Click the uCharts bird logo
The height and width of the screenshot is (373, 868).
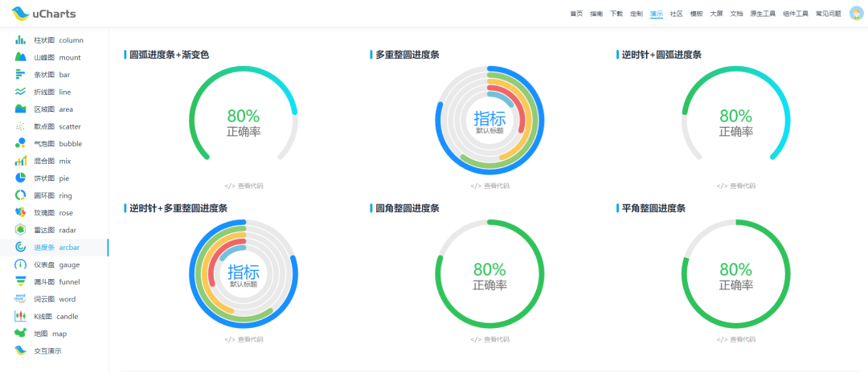(x=20, y=14)
